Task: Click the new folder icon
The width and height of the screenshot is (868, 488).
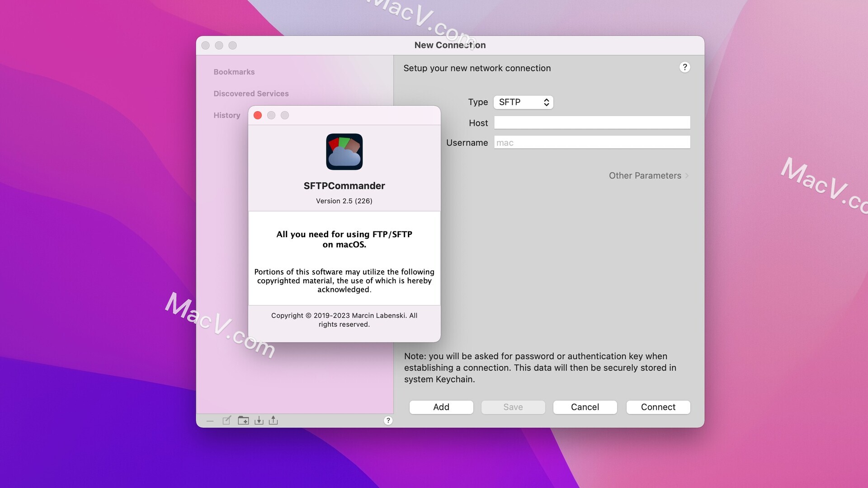Action: point(243,421)
